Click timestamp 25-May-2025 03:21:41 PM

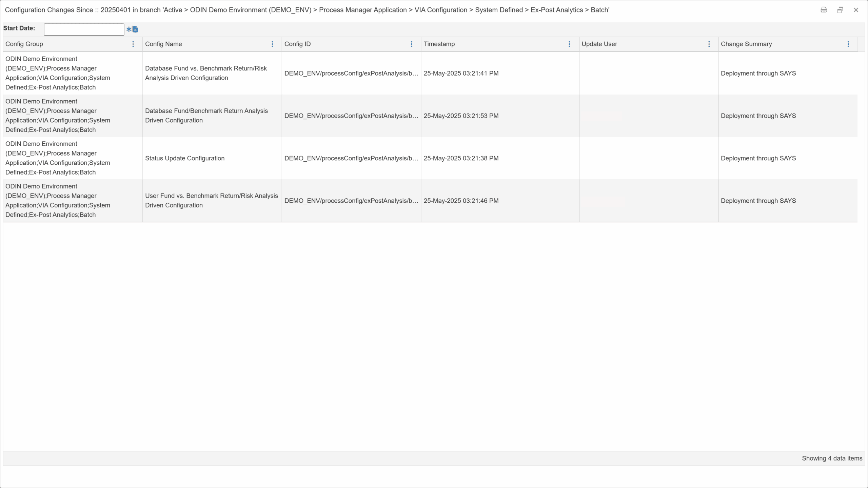[x=461, y=73]
